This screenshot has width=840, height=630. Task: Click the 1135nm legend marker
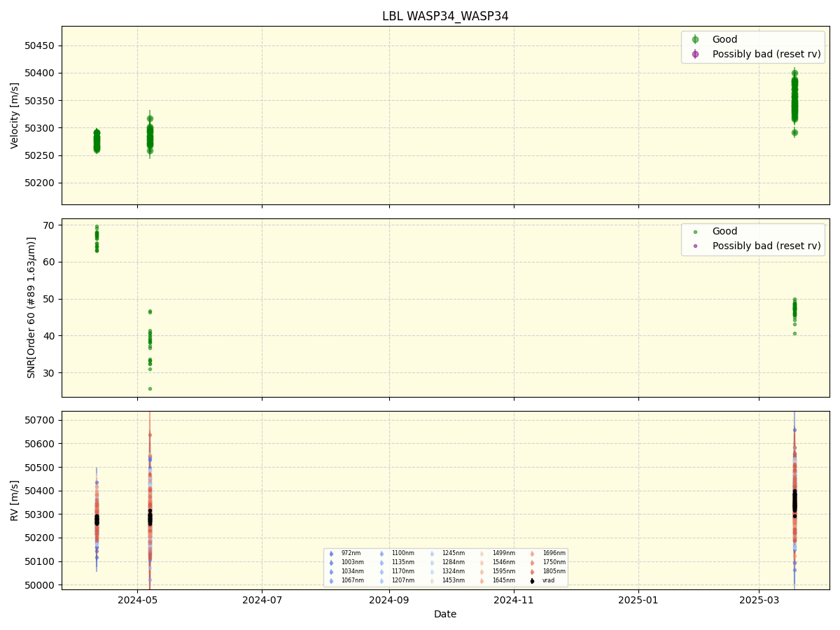pos(381,562)
